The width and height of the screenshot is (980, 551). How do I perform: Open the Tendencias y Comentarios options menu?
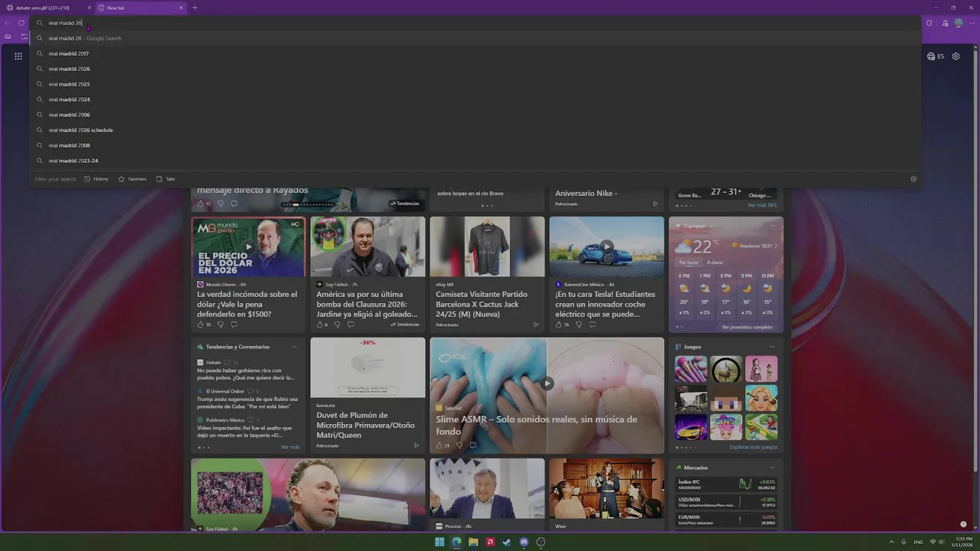click(294, 347)
